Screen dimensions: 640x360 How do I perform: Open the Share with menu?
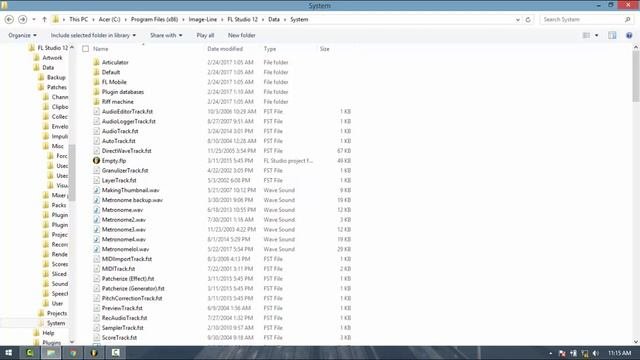(166, 35)
